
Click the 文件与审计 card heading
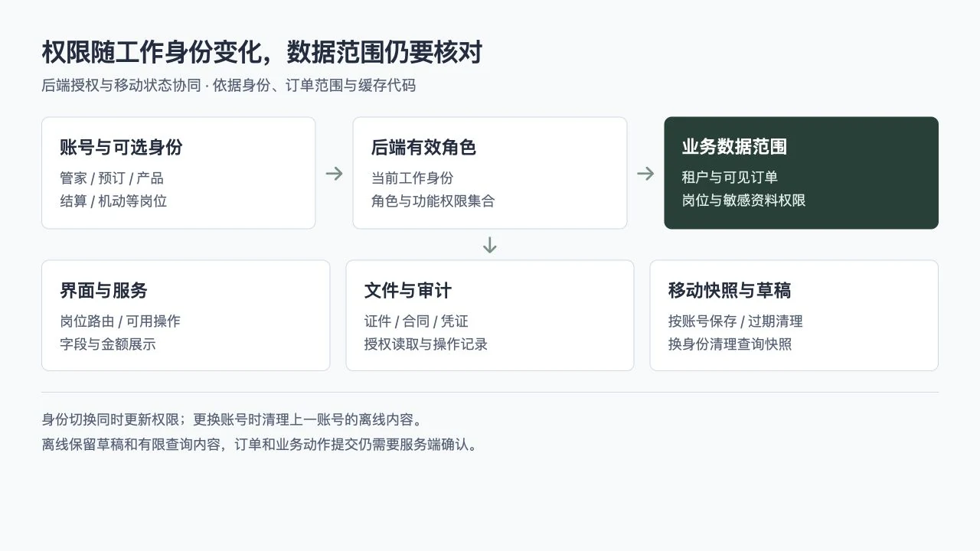[407, 291]
